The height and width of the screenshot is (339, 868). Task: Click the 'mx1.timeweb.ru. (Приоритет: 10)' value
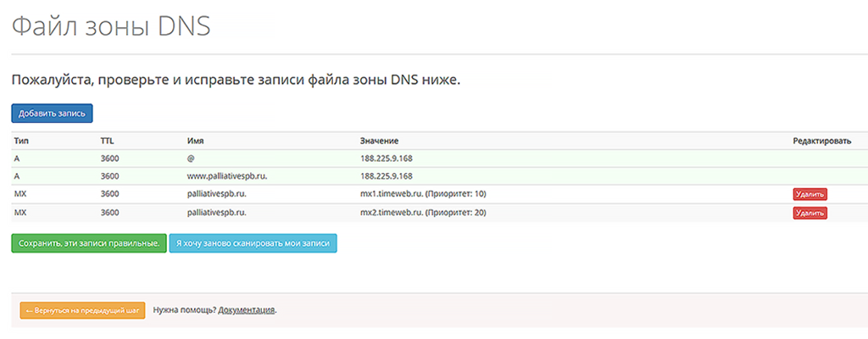pyautogui.click(x=422, y=194)
